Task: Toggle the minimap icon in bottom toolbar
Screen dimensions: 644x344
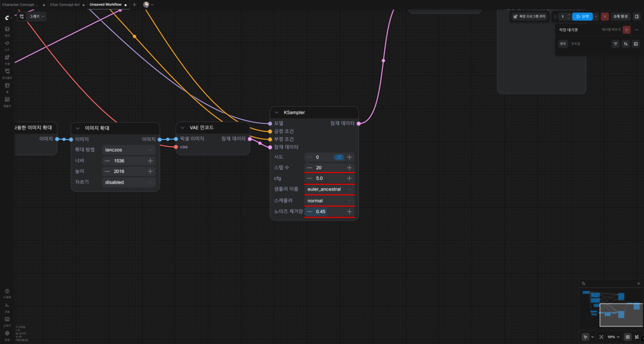Action: [x=628, y=337]
